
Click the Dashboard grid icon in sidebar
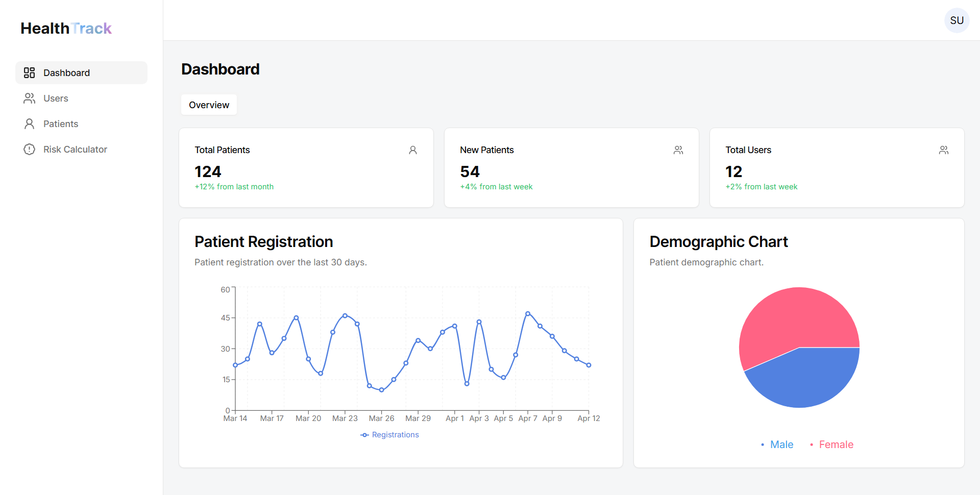point(29,73)
